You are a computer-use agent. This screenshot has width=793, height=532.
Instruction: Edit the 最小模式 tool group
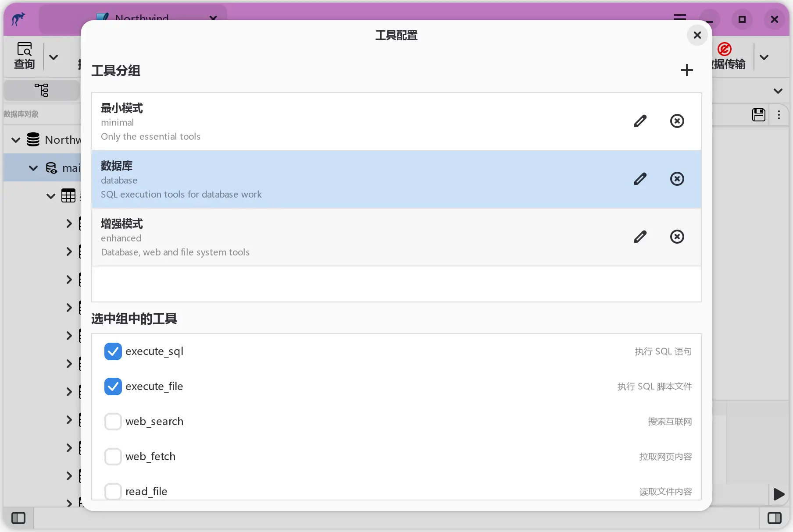pos(640,121)
